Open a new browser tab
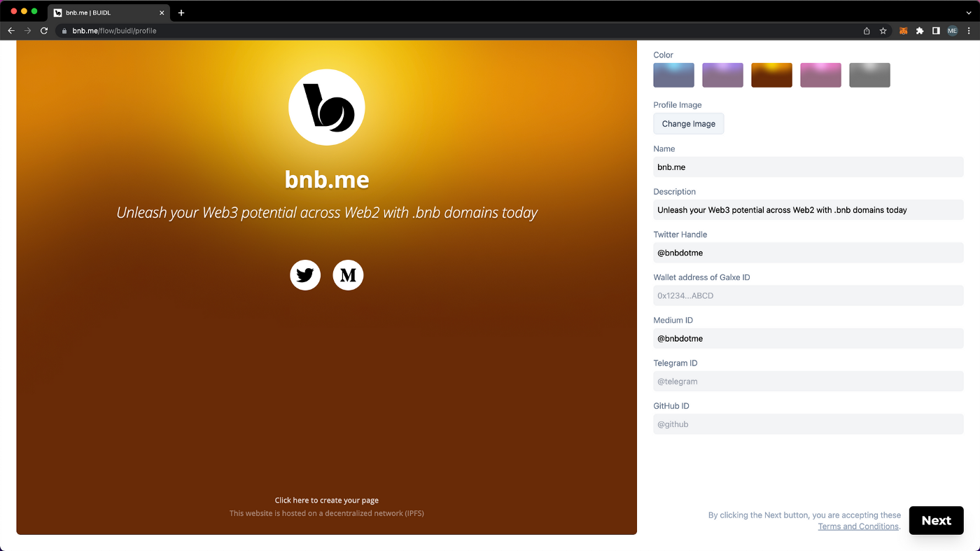This screenshot has width=980, height=551. pyautogui.click(x=181, y=13)
